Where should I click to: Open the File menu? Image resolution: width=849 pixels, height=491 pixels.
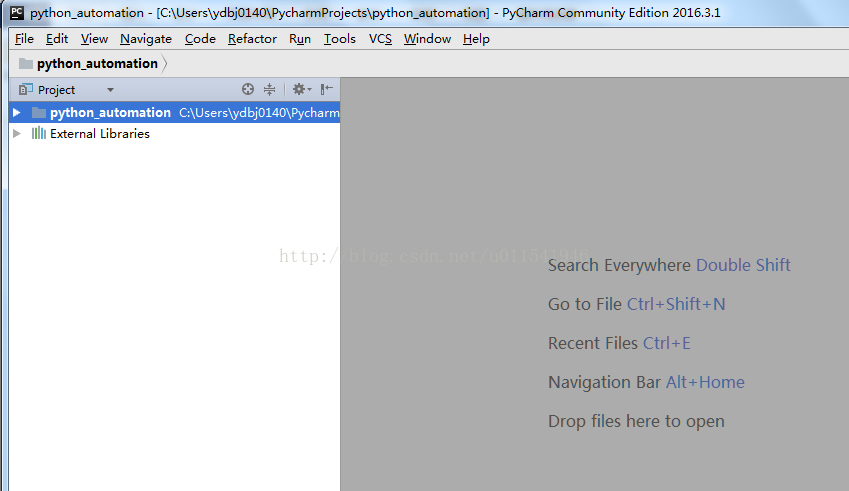coord(24,39)
